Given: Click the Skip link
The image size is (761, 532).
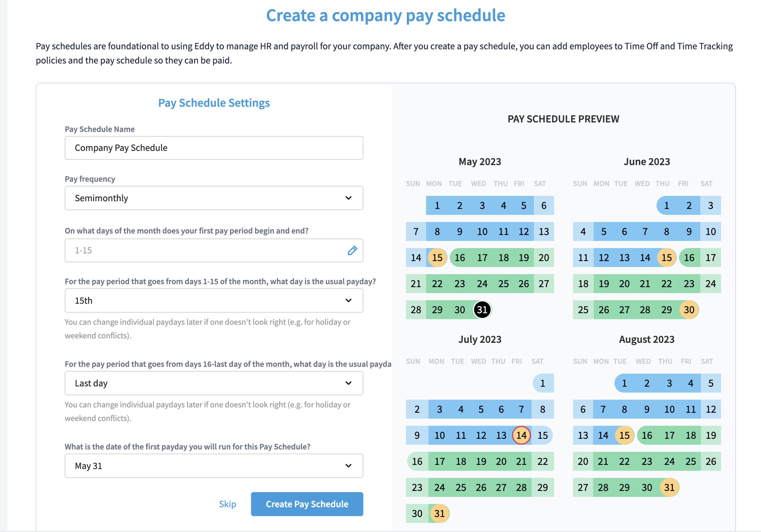Looking at the screenshot, I should point(227,504).
